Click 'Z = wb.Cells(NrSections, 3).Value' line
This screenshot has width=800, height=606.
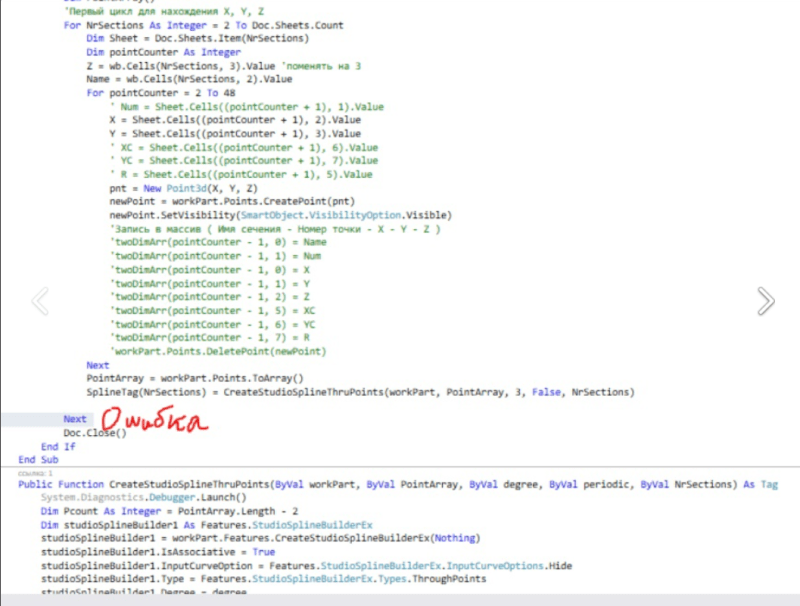point(223,66)
